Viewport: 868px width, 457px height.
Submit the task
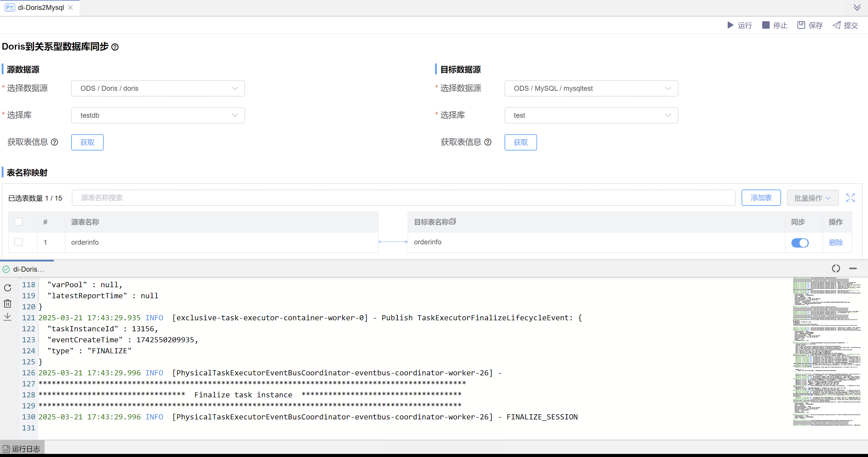(846, 25)
